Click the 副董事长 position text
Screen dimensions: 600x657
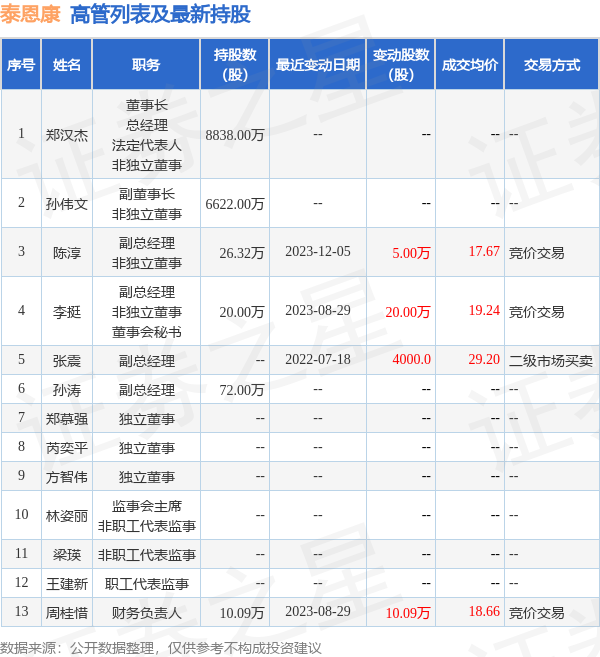click(146, 194)
